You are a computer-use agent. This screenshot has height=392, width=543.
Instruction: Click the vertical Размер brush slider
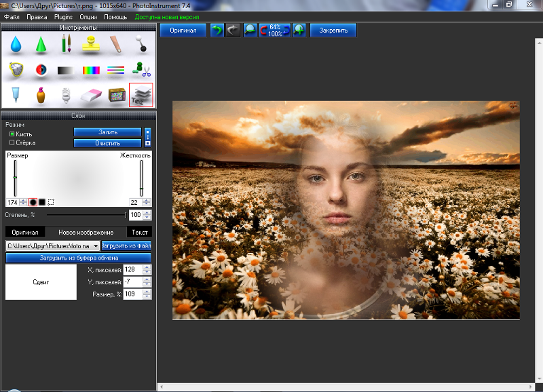tap(15, 178)
